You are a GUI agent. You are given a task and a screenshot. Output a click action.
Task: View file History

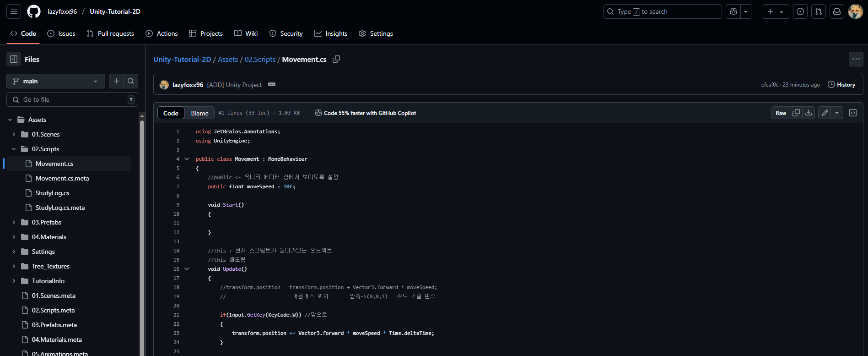(841, 85)
